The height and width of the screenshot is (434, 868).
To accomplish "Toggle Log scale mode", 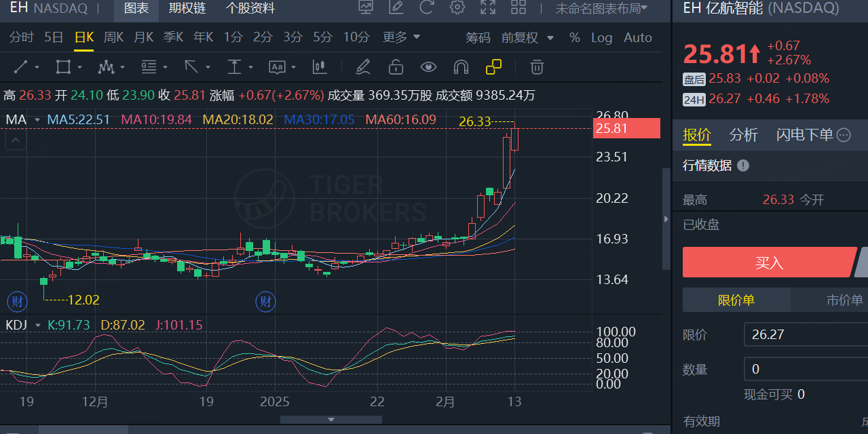I will tap(601, 37).
